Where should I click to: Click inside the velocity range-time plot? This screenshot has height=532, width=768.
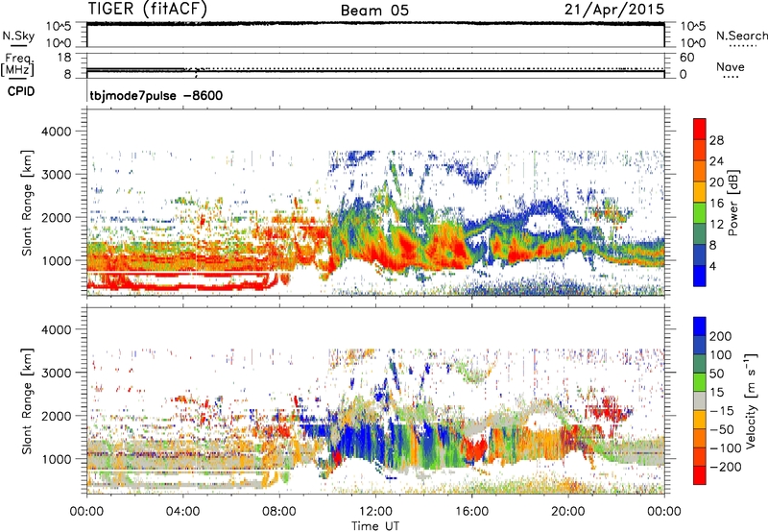(x=375, y=400)
